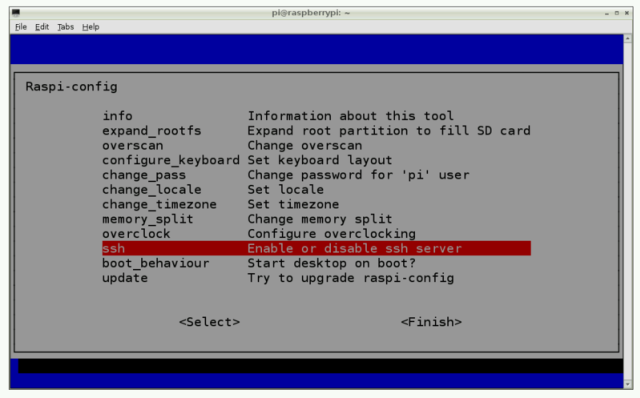Click the highlighted ssh entry
The height and width of the screenshot is (398, 640).
coord(316,248)
